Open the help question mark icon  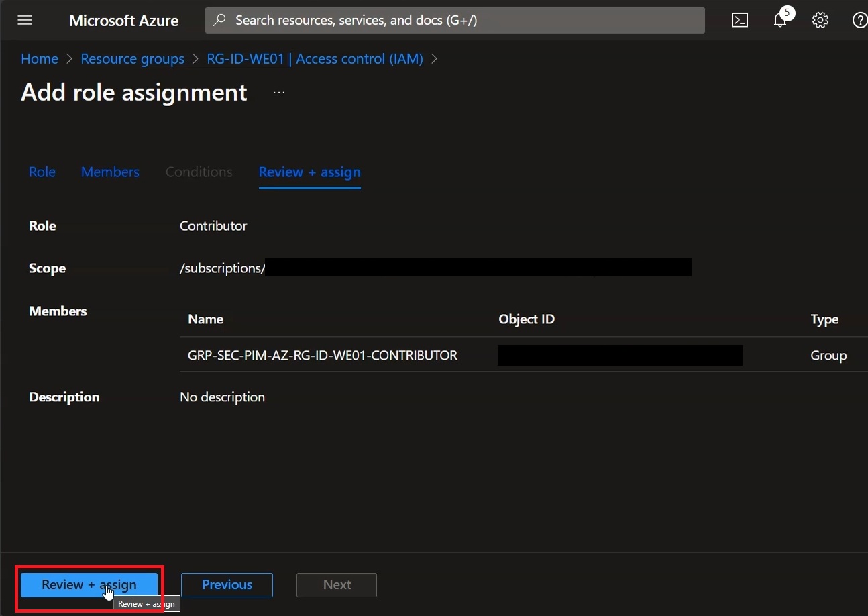click(859, 20)
